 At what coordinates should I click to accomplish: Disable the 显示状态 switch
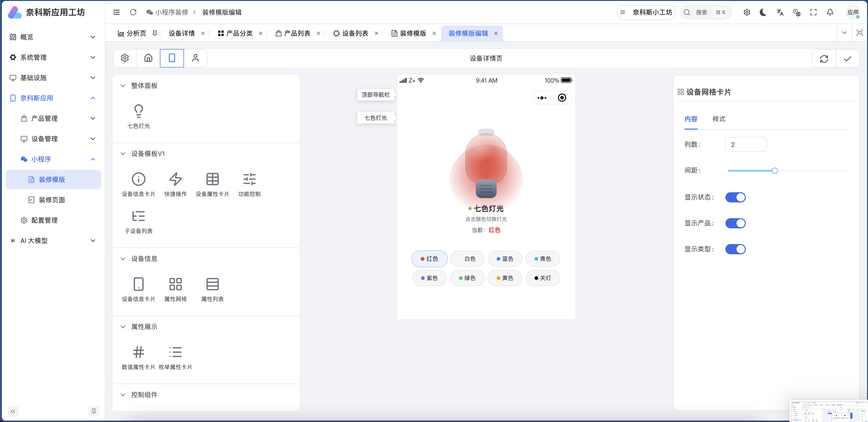pos(736,197)
